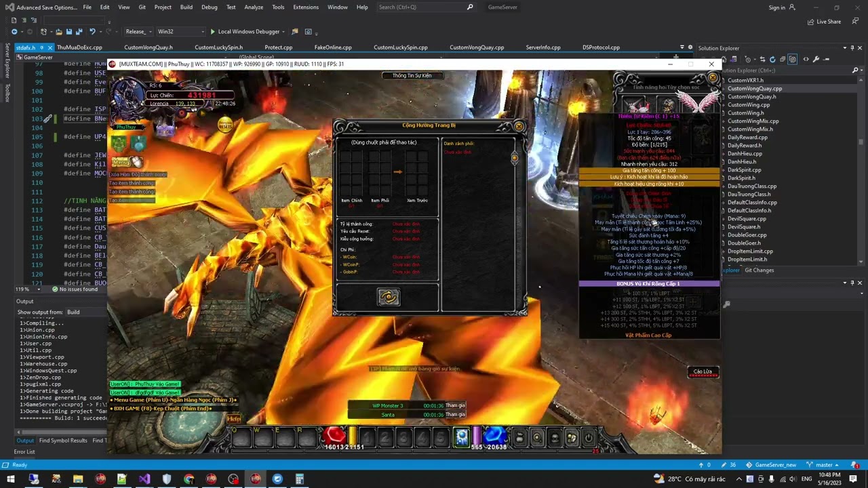
Task: Open File Explorer from taskbar
Action: (x=78, y=479)
